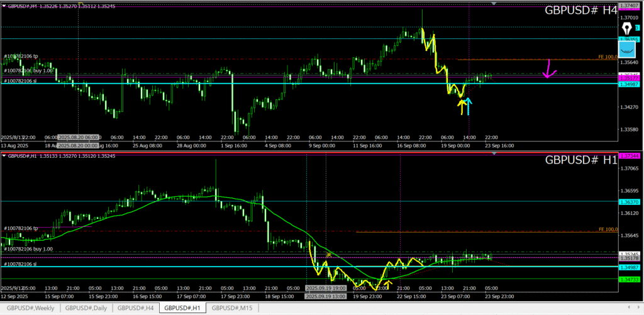Click the cyan 1.36370 price label

(630, 202)
